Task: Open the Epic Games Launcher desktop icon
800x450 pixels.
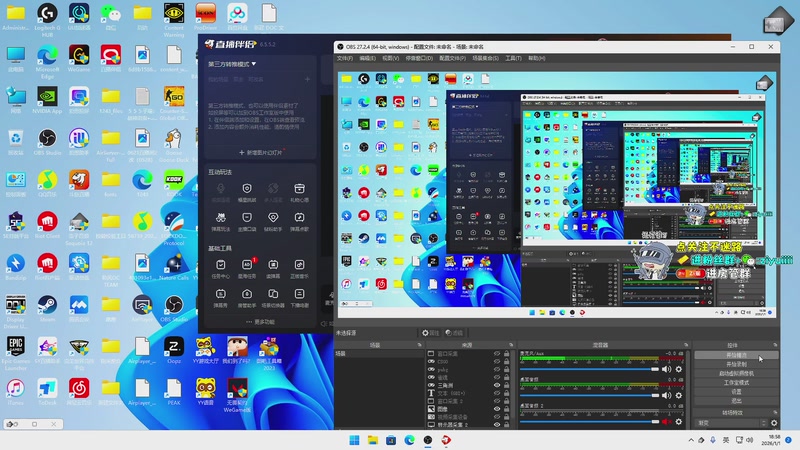Action: (x=15, y=353)
